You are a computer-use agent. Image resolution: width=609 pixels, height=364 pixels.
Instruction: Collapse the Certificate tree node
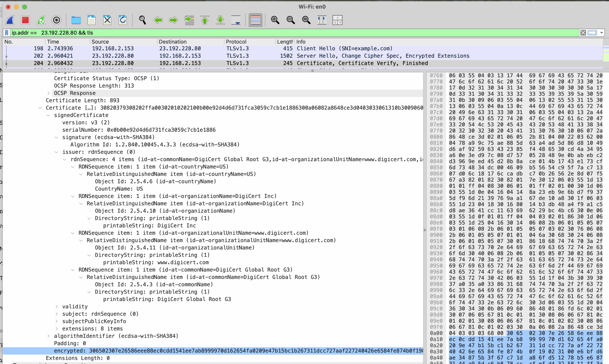[40, 108]
